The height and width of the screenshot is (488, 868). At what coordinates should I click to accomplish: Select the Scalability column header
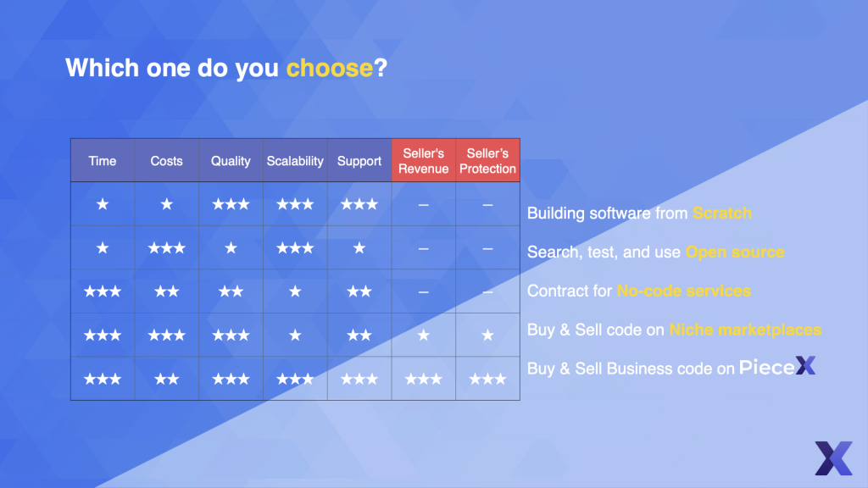point(295,161)
